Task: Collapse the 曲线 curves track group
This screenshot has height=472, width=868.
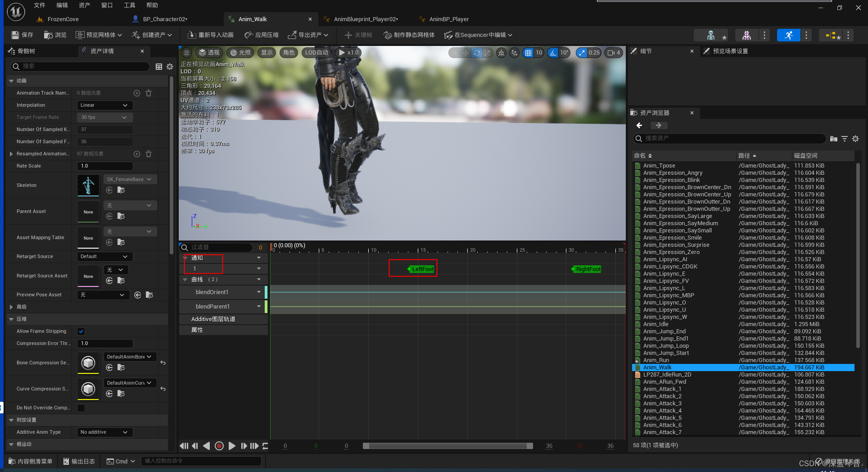Action: tap(185, 280)
